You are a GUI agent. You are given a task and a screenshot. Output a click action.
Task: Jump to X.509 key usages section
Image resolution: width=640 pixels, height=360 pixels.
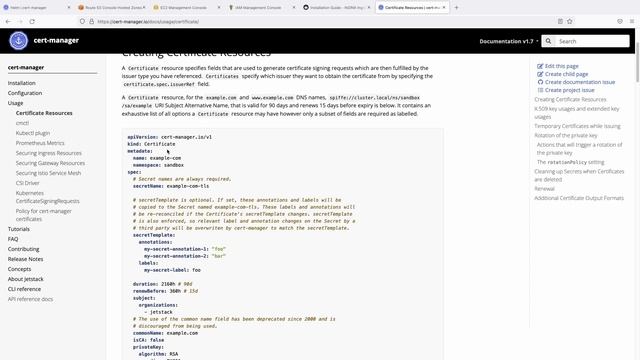click(x=576, y=113)
